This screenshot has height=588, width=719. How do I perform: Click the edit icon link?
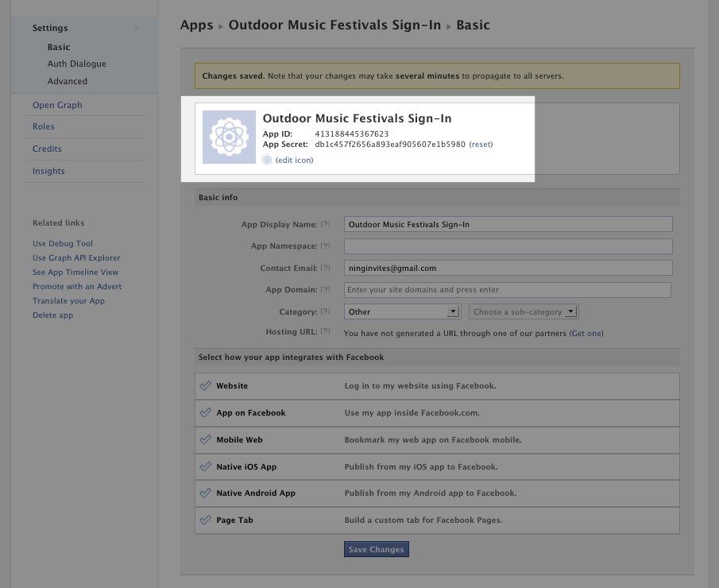tap(295, 160)
